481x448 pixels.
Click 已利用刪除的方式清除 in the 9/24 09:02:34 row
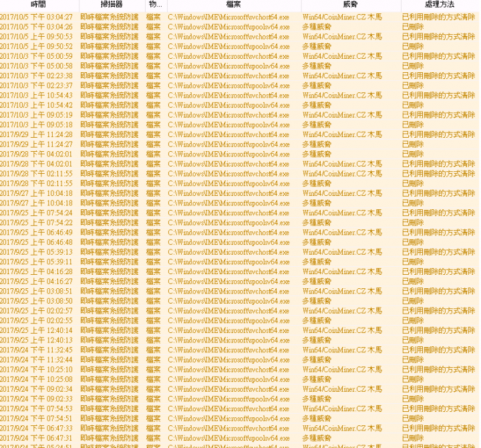(x=439, y=389)
